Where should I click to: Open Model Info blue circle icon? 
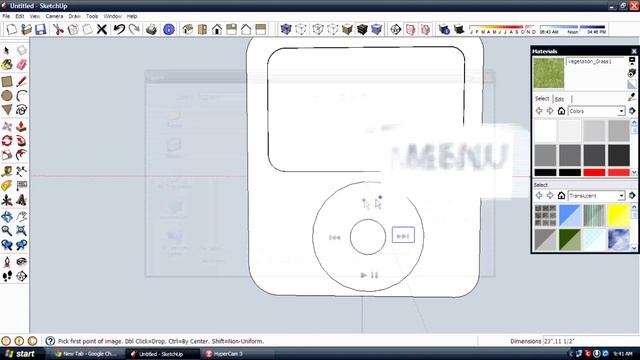tap(169, 29)
